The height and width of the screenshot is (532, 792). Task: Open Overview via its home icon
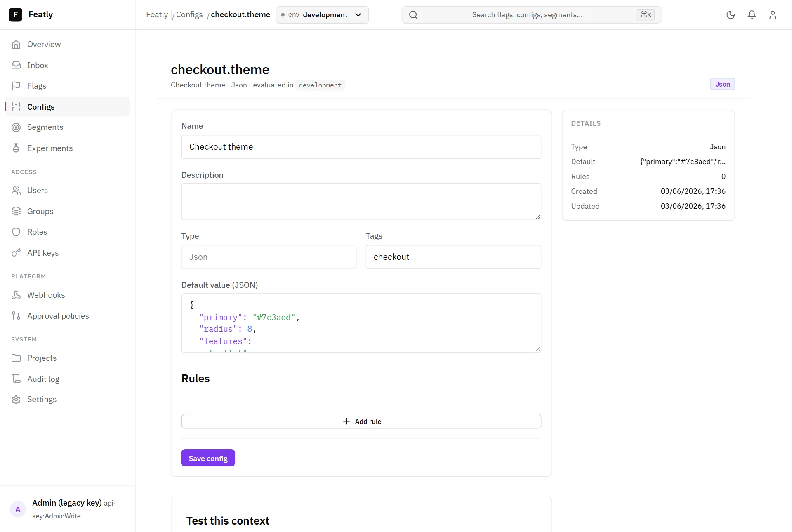click(16, 45)
